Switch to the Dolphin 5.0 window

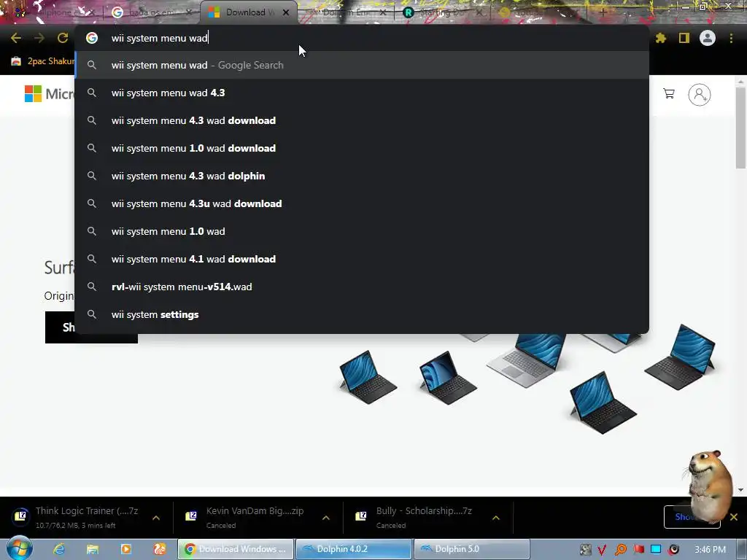click(472, 549)
